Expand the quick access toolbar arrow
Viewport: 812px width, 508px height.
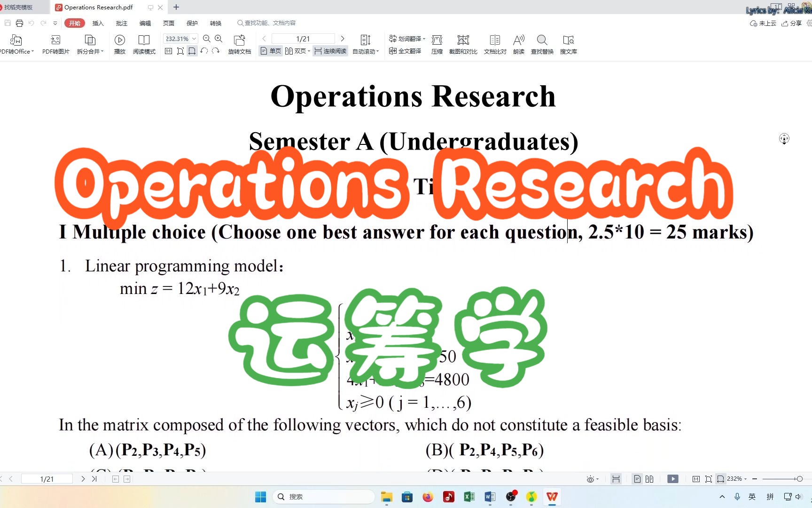click(55, 23)
